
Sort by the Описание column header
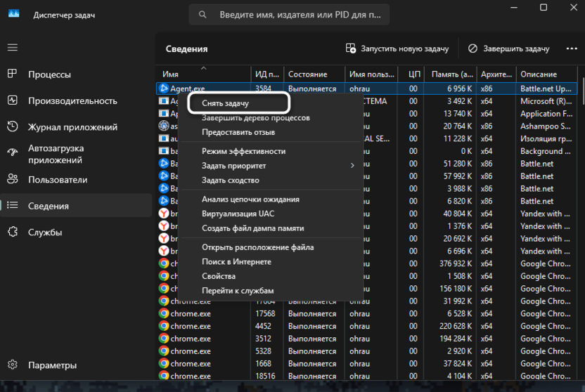(x=547, y=74)
